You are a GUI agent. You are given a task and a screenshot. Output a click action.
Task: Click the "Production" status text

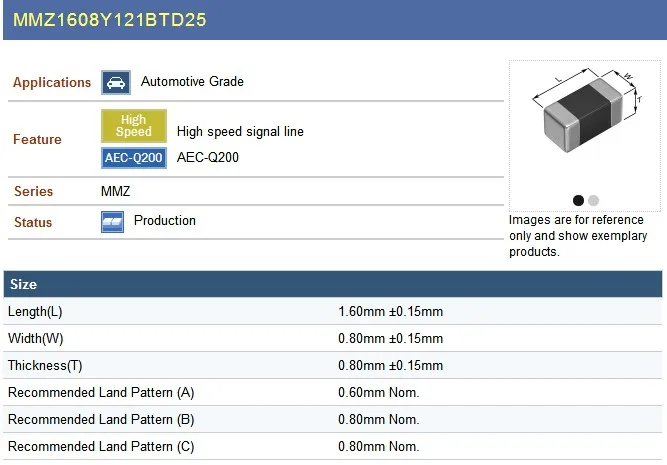(165, 221)
